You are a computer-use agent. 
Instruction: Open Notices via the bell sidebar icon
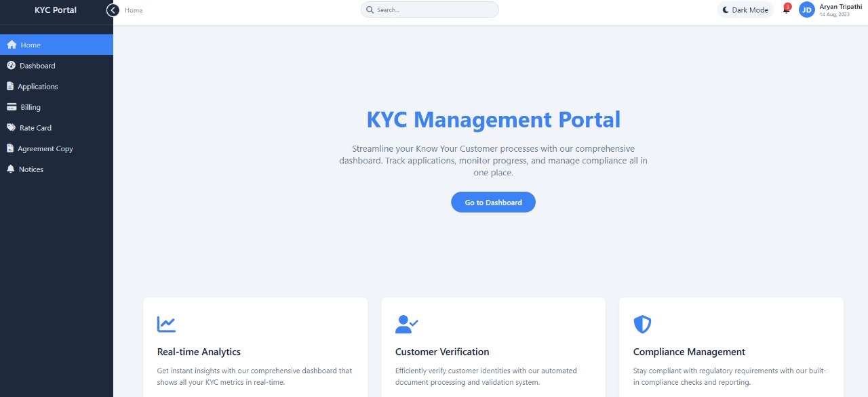tap(11, 169)
